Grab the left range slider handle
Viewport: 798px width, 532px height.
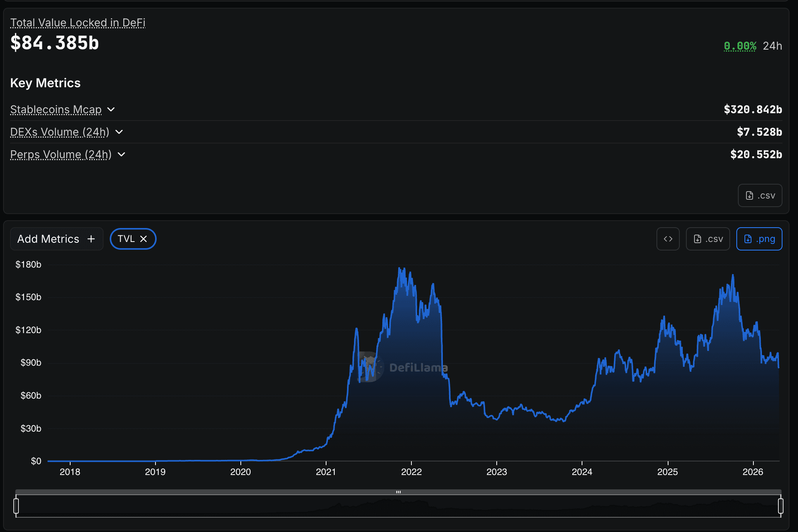coord(16,506)
